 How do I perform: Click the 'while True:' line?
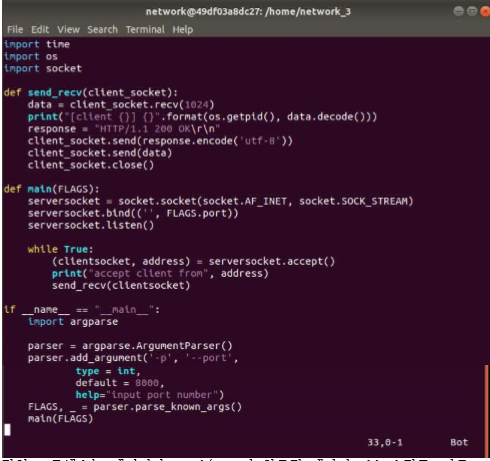coord(60,249)
